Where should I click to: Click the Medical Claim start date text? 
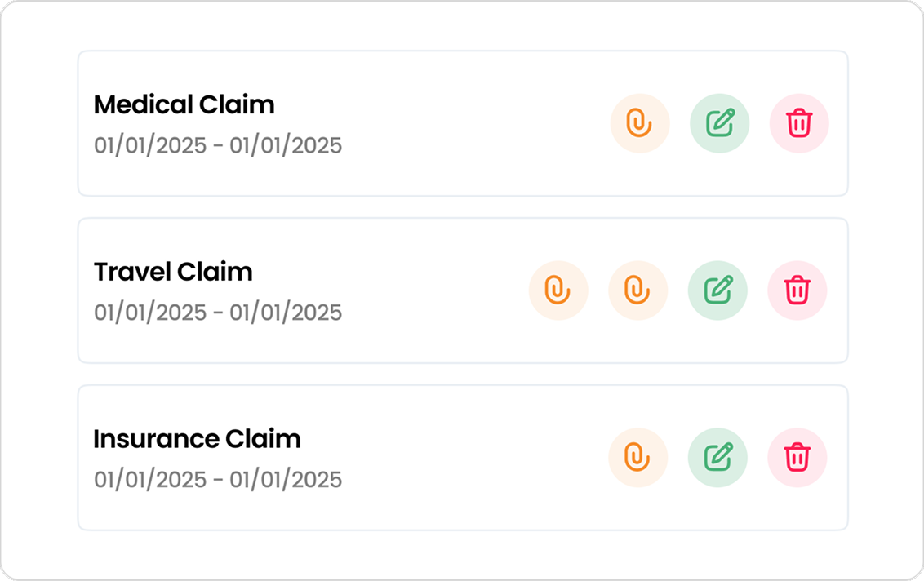point(150,145)
